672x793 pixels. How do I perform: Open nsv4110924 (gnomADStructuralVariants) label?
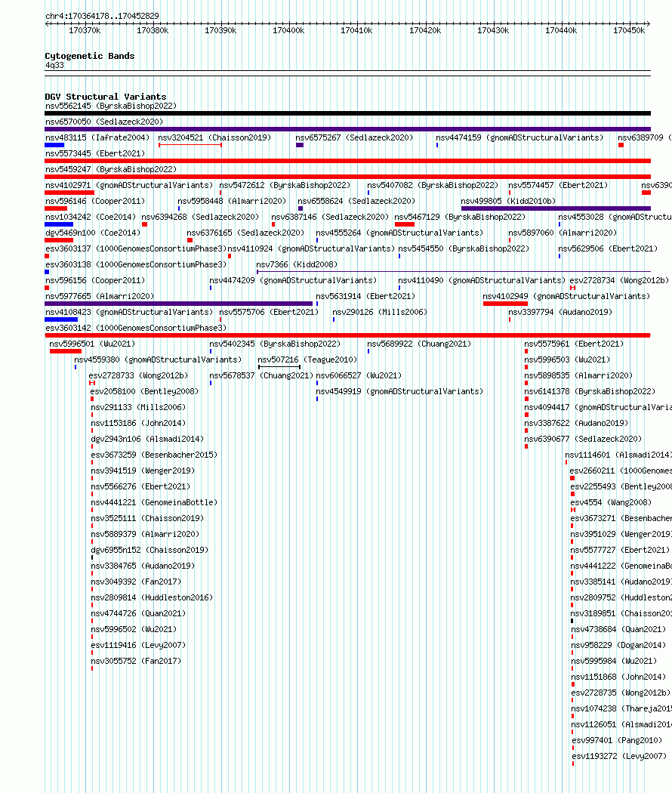point(311,248)
